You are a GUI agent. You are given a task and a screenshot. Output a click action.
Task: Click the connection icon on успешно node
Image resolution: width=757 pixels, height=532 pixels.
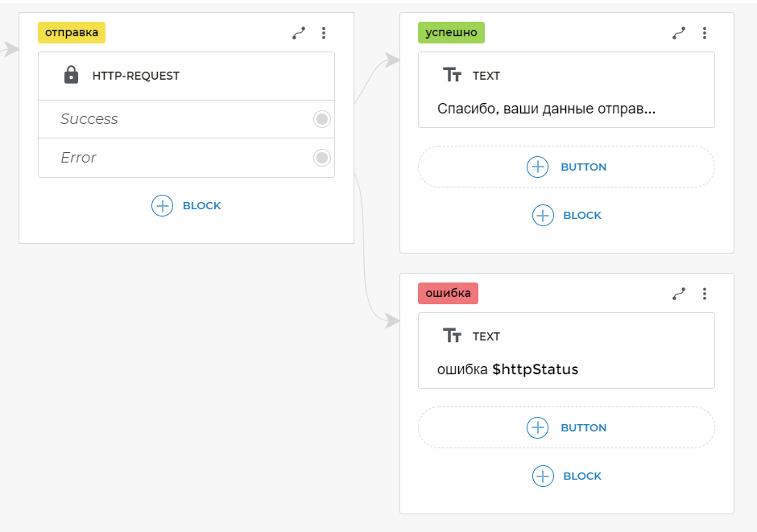tap(679, 33)
